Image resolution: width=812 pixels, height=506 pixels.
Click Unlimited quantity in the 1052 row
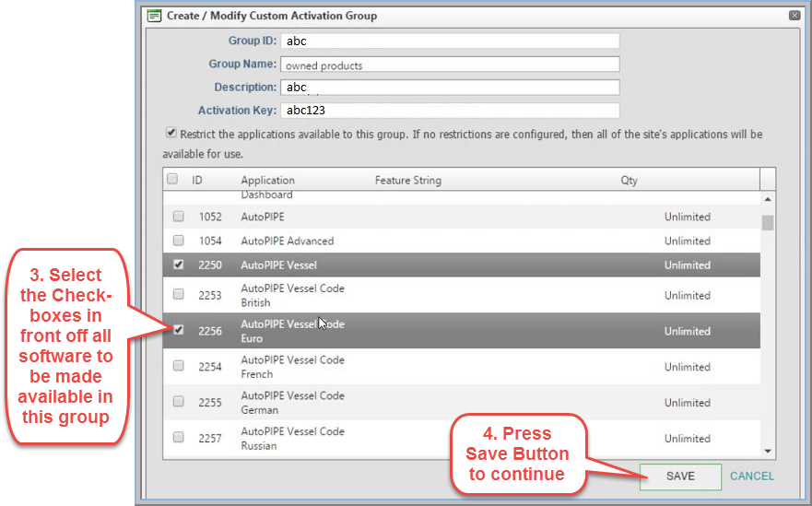pyautogui.click(x=688, y=217)
